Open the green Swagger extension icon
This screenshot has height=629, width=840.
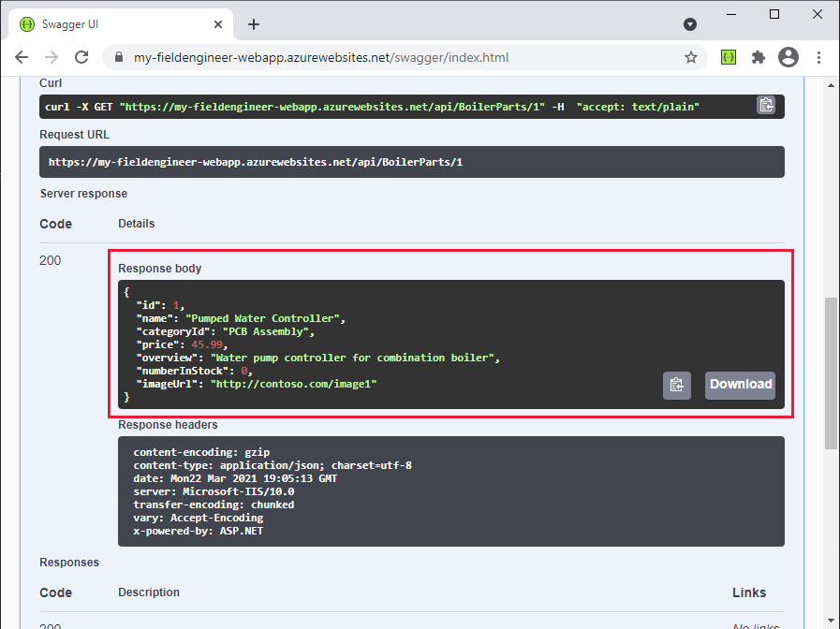(x=729, y=57)
